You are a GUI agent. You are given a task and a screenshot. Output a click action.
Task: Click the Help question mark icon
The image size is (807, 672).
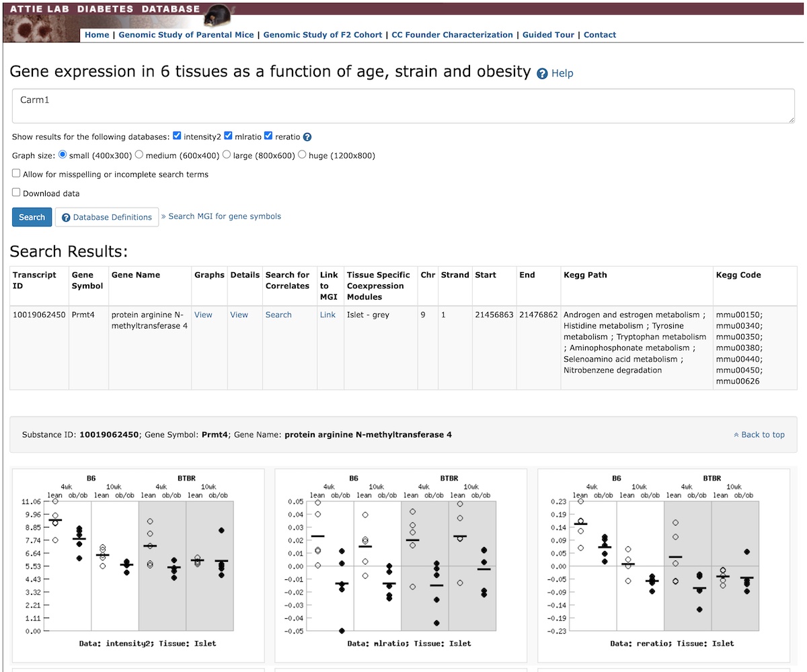542,73
